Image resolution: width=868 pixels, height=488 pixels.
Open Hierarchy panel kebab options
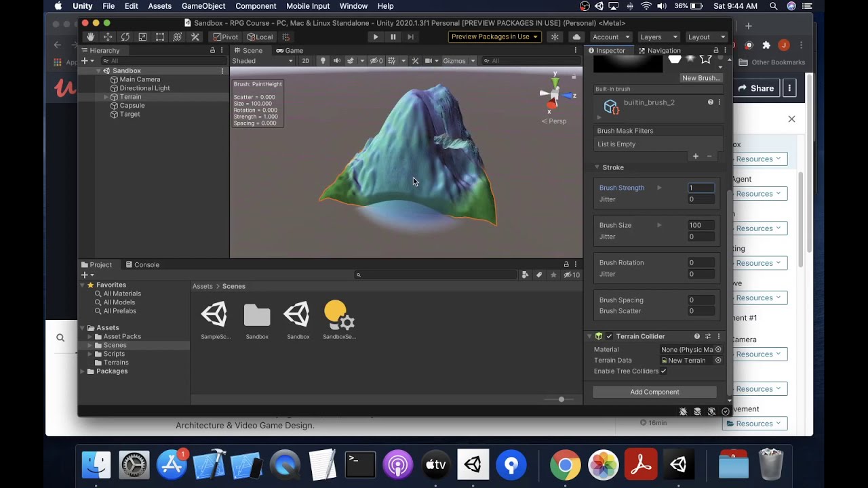pos(222,51)
